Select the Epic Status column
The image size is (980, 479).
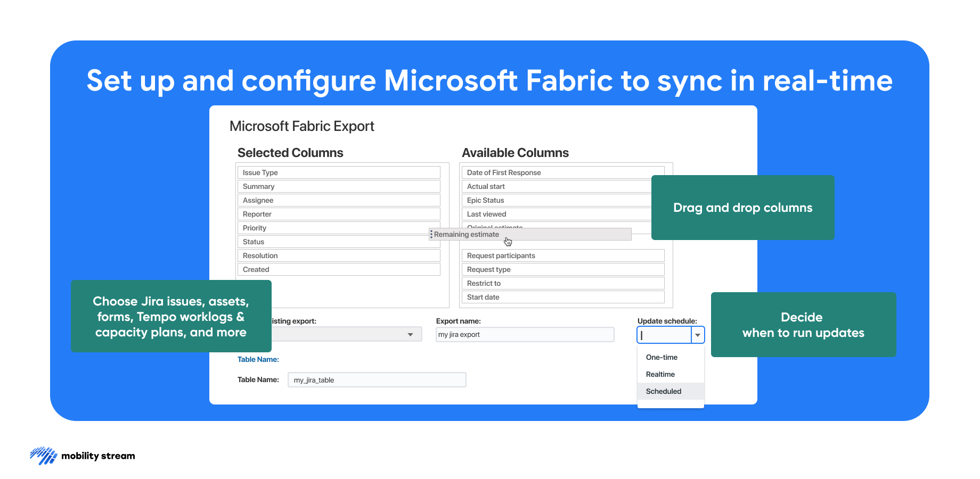pyautogui.click(x=557, y=200)
